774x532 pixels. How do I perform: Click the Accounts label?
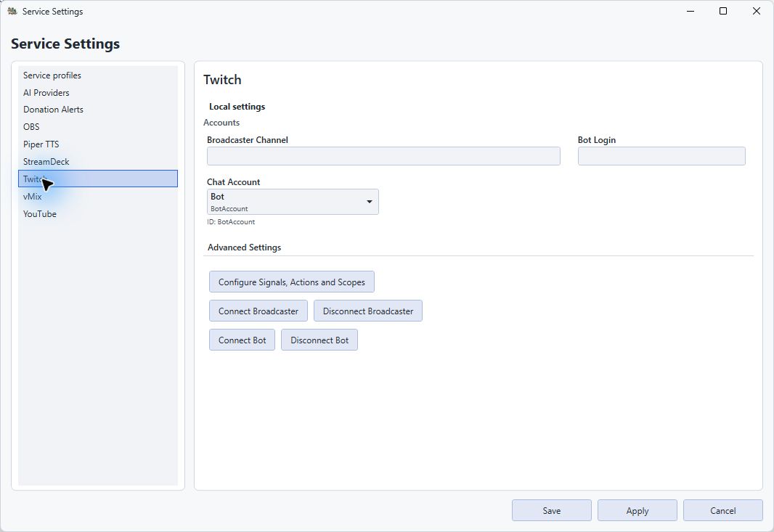click(221, 123)
